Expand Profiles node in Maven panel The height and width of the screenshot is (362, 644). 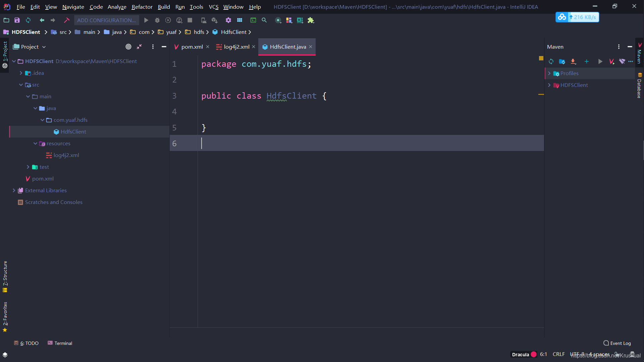pos(549,73)
